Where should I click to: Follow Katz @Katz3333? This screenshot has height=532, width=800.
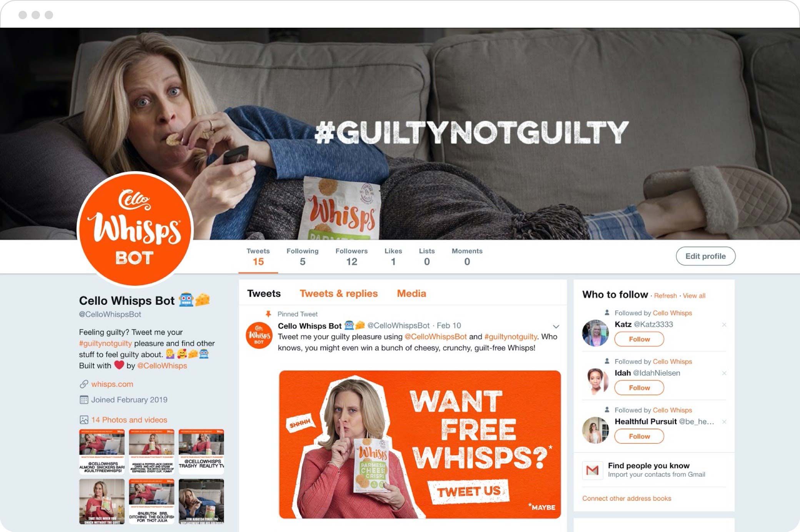[x=639, y=339]
